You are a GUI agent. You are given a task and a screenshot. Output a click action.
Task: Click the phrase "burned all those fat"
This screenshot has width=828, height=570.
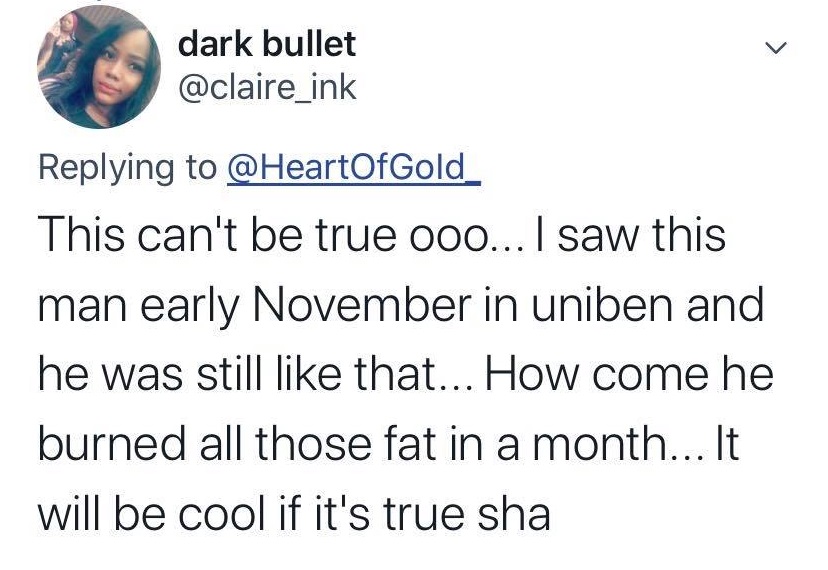pyautogui.click(x=218, y=445)
